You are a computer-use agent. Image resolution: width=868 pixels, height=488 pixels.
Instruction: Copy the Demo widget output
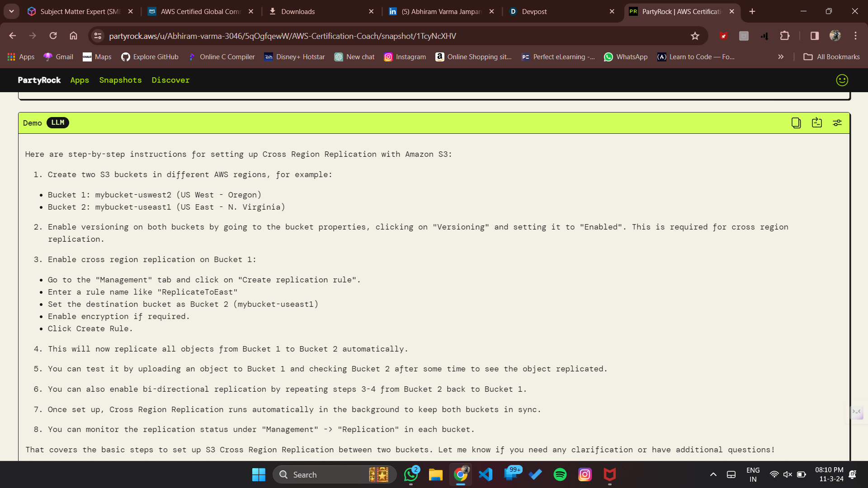[x=796, y=123]
